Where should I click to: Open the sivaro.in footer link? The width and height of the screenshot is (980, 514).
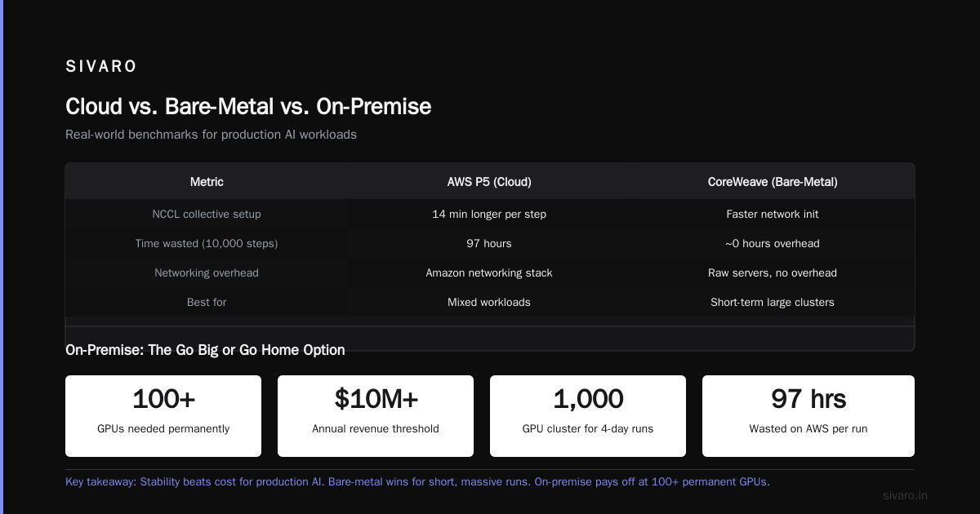tap(906, 495)
